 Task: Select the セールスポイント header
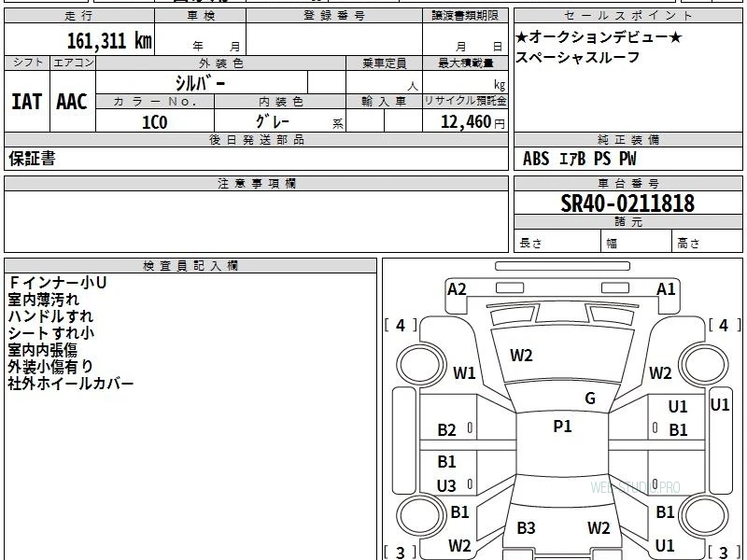[x=627, y=16]
